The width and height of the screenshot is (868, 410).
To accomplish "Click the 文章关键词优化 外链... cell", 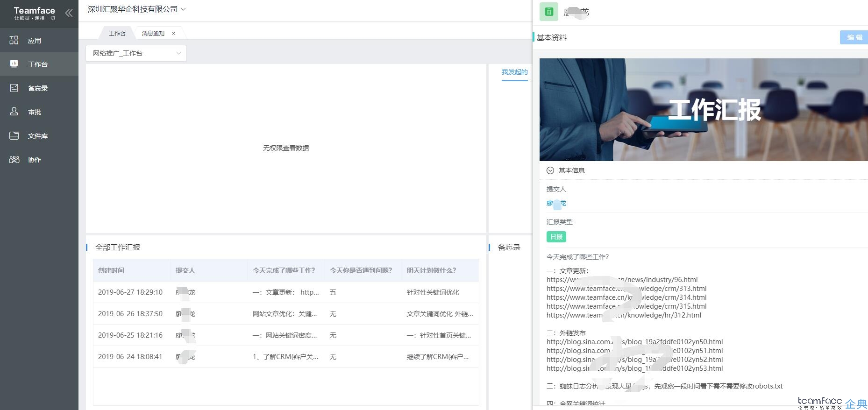I will pyautogui.click(x=440, y=314).
